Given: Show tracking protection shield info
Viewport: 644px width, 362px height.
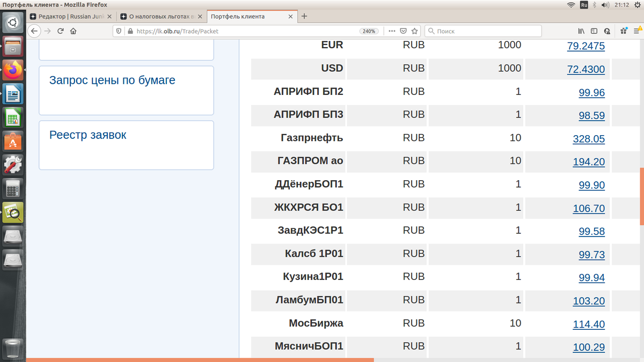Looking at the screenshot, I should click(119, 31).
